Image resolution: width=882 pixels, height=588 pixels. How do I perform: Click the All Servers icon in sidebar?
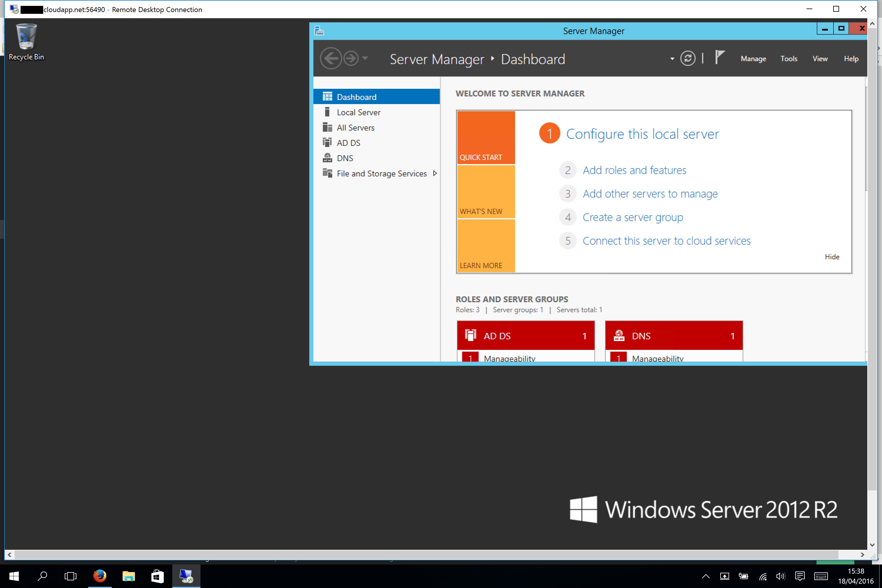click(x=328, y=127)
